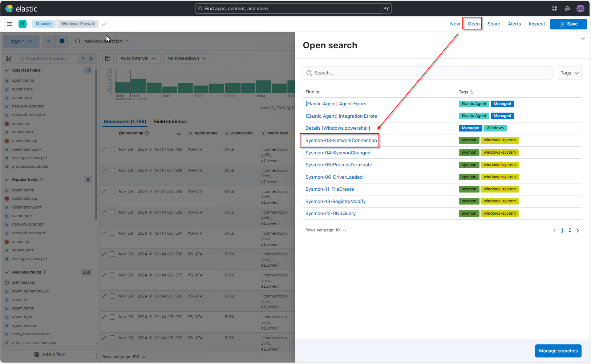Collapse the Available fields section
Screen dimensions: 591x364
[7, 272]
